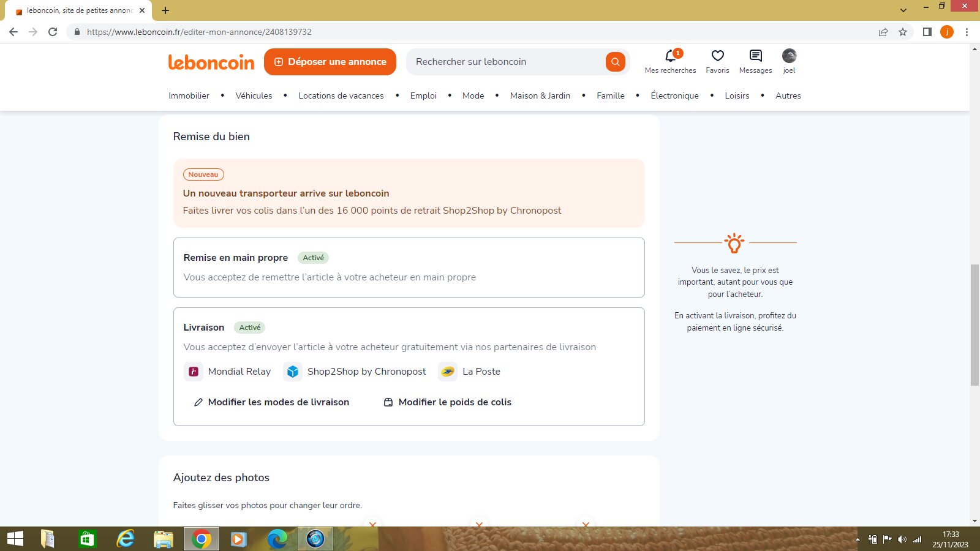Click the share page icon in address bar
Screen dimensions: 980x551
(x=883, y=32)
